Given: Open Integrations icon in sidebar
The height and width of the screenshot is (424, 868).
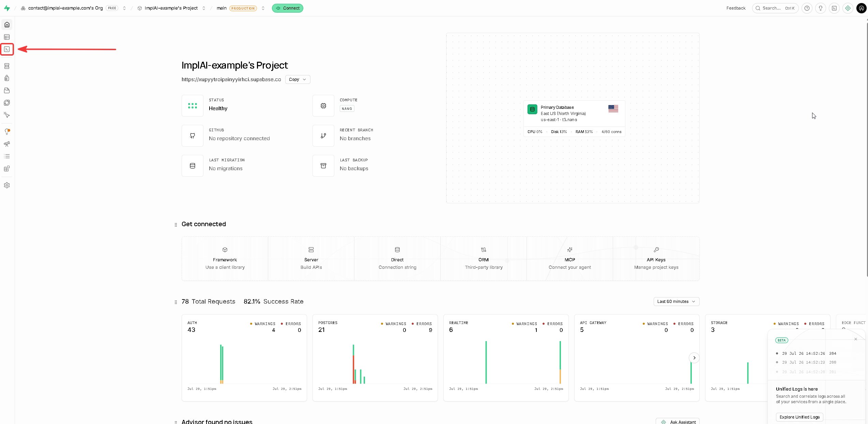Looking at the screenshot, I should [7, 169].
